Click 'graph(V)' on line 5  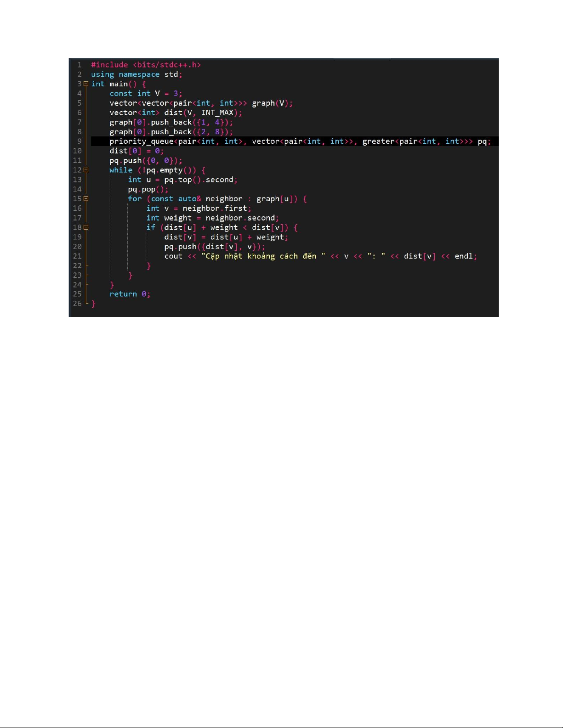pos(270,103)
